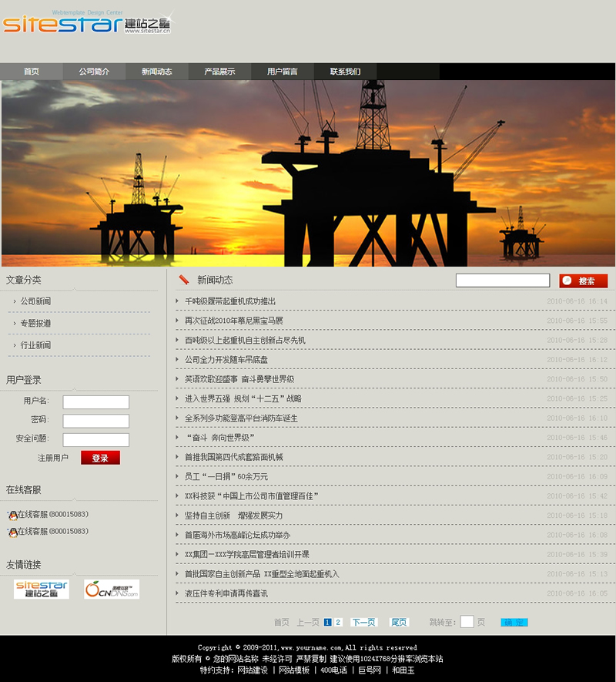This screenshot has height=682, width=616.
Task: Go to the 下一页 next page link
Action: pyautogui.click(x=363, y=623)
